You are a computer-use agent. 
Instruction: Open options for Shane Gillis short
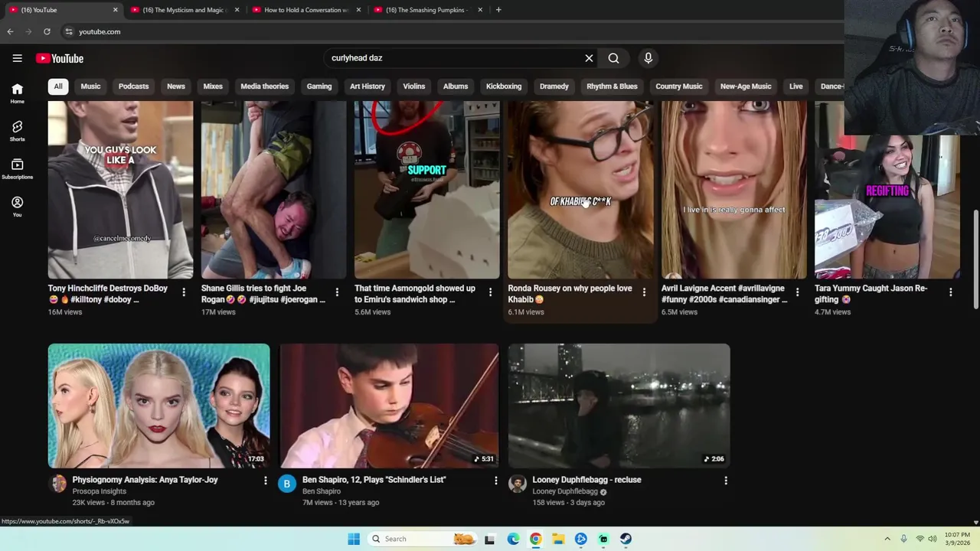pyautogui.click(x=337, y=292)
